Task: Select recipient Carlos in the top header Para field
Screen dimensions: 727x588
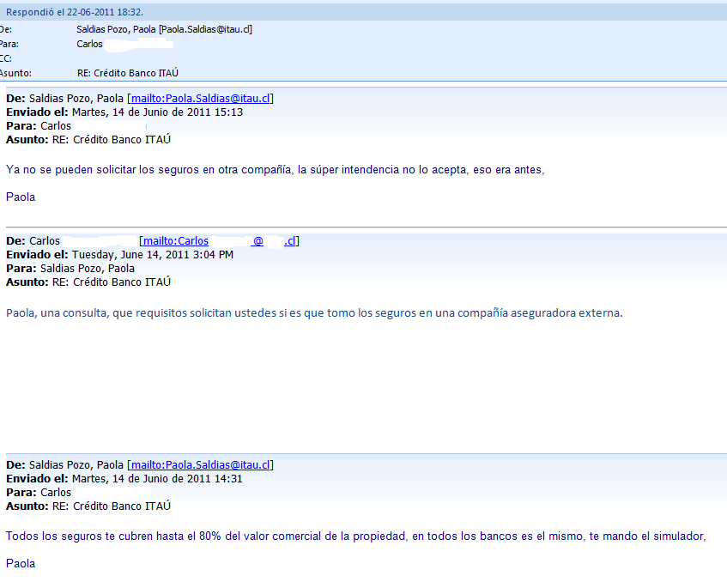Action: pos(89,44)
